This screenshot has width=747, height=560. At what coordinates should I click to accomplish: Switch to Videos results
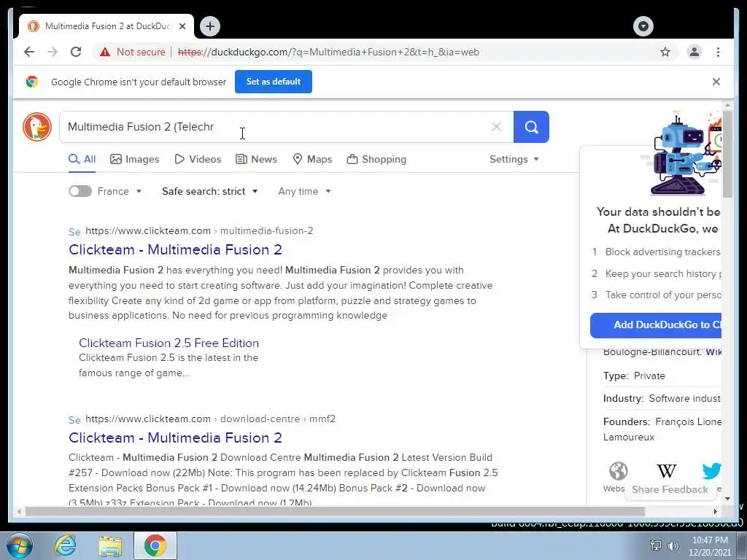198,159
